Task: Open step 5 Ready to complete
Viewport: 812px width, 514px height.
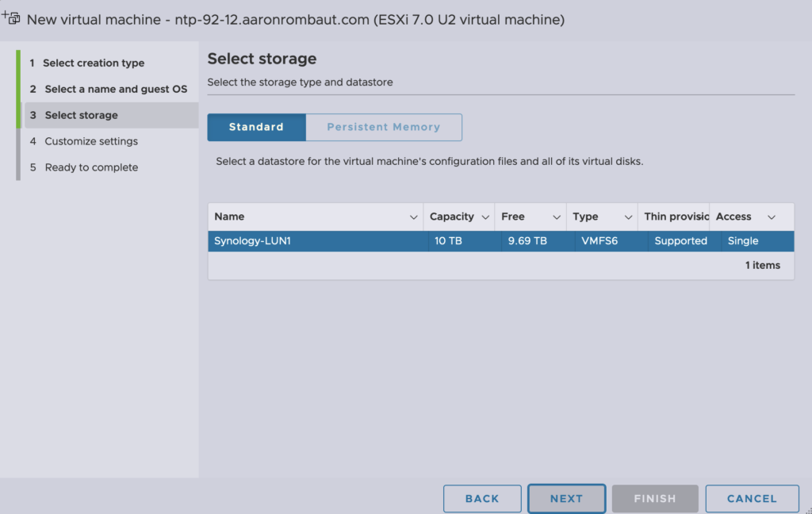Action: tap(91, 167)
